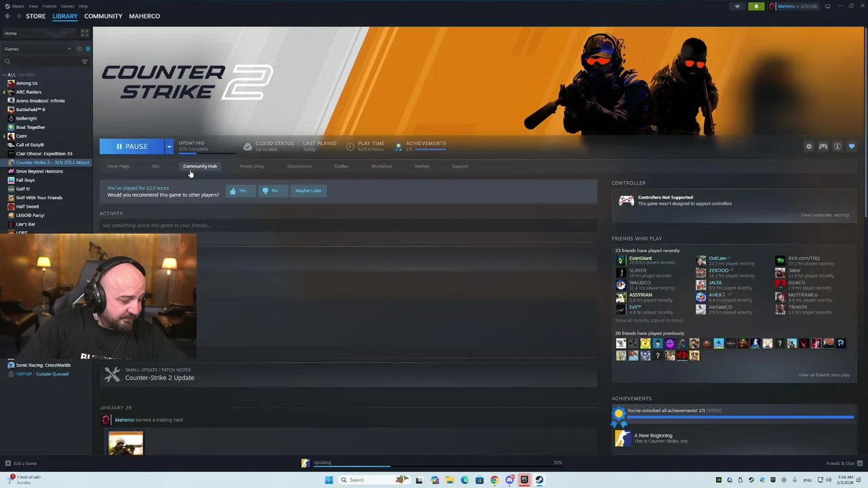
Task: Click the activity status input field
Action: point(348,225)
